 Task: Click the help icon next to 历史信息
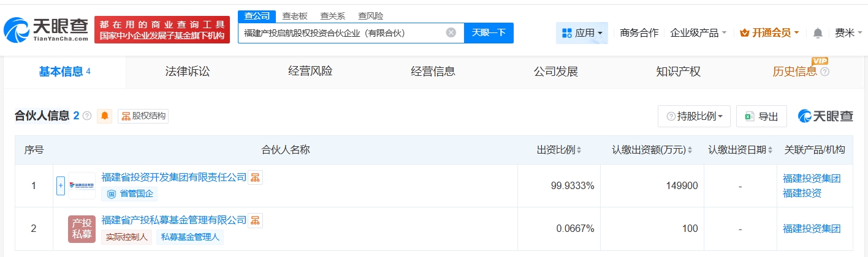[824, 72]
